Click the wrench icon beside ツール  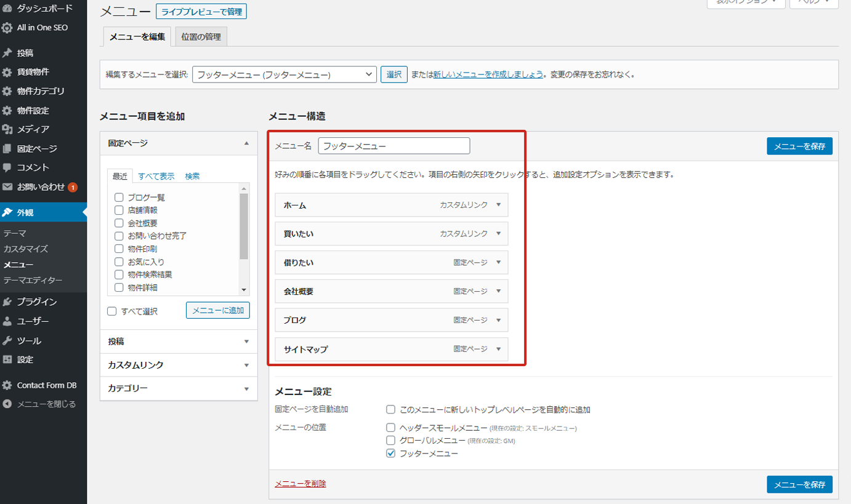click(x=7, y=340)
